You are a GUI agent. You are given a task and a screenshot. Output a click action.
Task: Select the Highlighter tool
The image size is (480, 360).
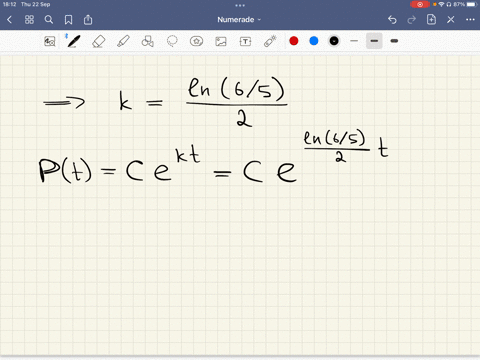click(x=123, y=41)
